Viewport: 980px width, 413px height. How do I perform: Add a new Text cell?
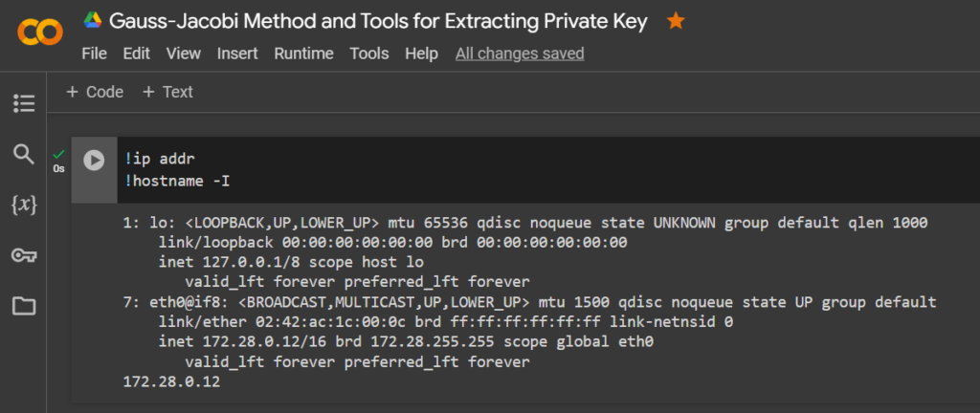(x=167, y=93)
